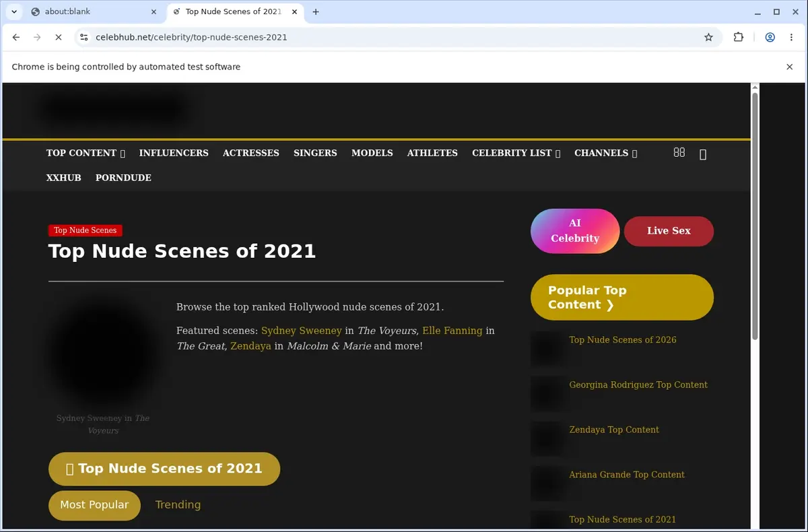The image size is (808, 532).
Task: Open the Chrome profile icon
Action: tap(770, 38)
